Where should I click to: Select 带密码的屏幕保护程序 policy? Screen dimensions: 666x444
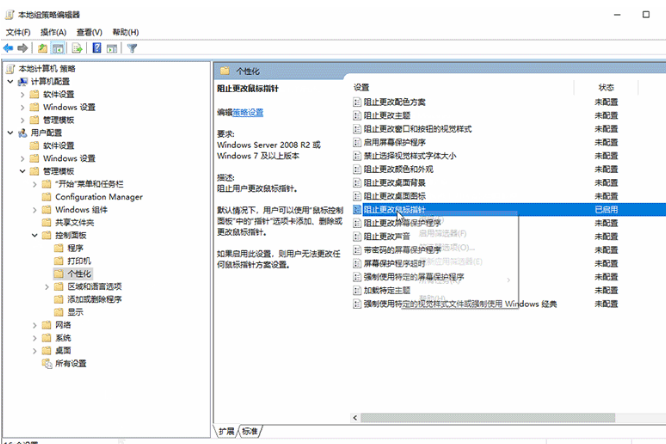click(x=402, y=250)
